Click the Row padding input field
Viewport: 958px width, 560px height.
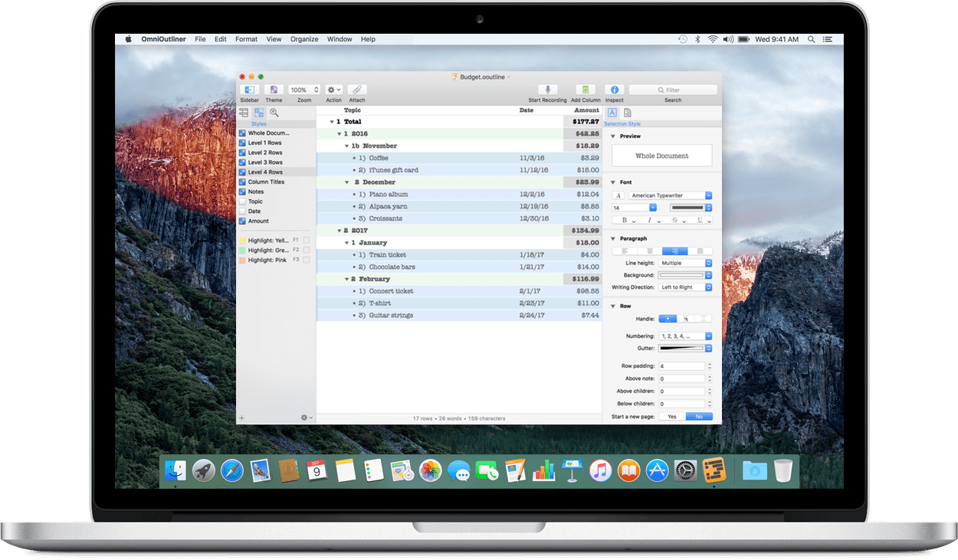point(681,366)
